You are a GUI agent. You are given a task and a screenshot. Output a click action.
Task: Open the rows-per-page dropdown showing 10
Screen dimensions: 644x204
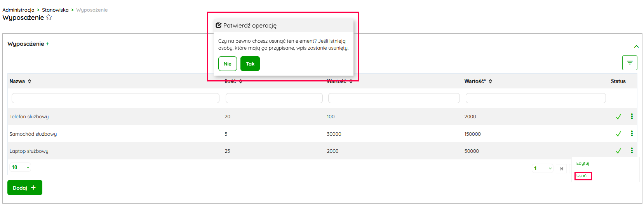point(20,168)
